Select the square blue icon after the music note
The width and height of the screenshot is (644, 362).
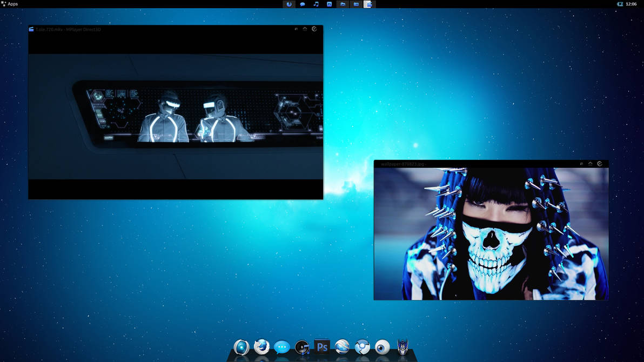point(329,4)
